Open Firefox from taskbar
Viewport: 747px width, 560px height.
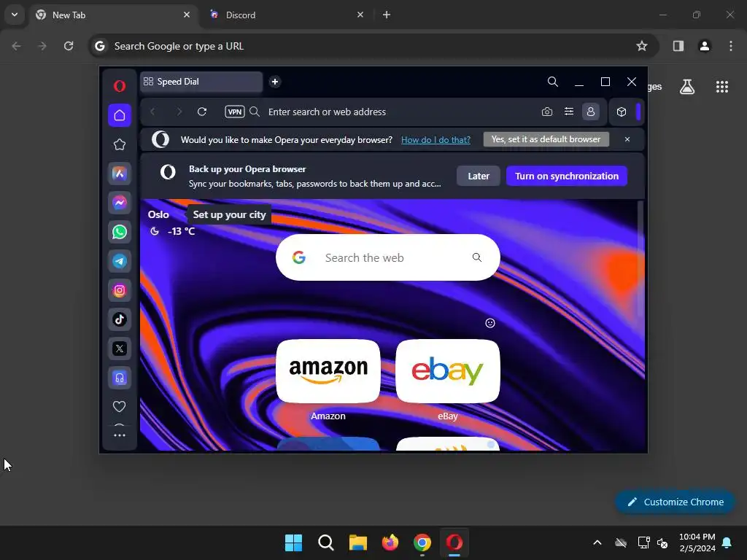(x=390, y=542)
